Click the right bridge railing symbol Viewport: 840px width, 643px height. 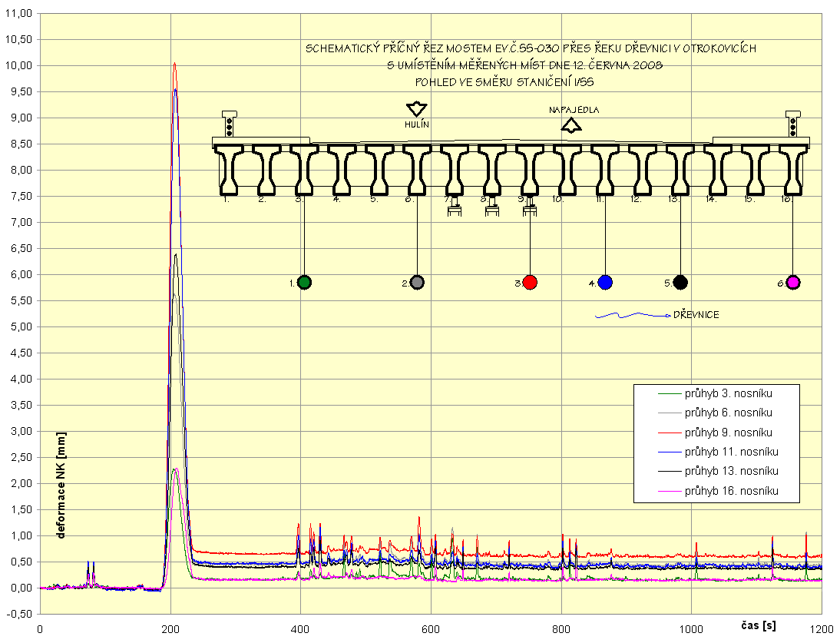[x=793, y=124]
